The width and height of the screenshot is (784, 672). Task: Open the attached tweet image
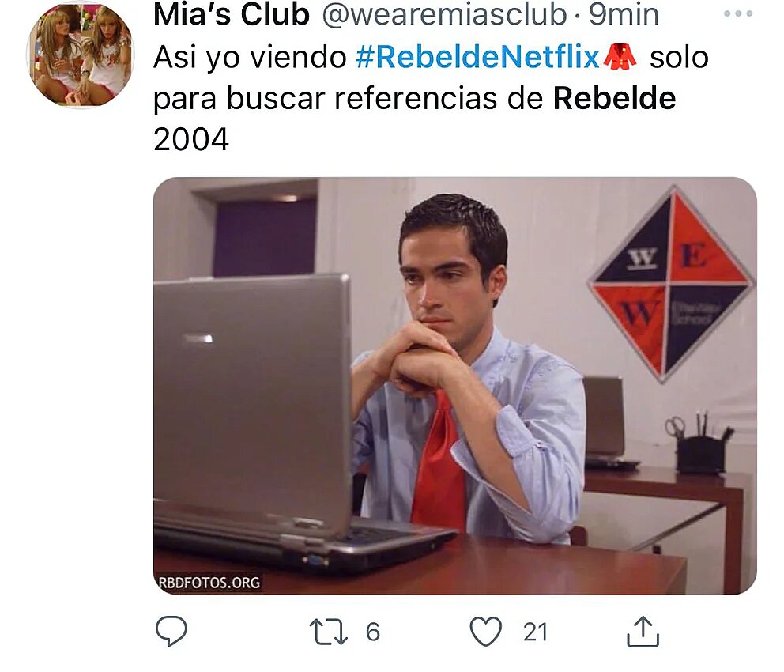coord(454,386)
